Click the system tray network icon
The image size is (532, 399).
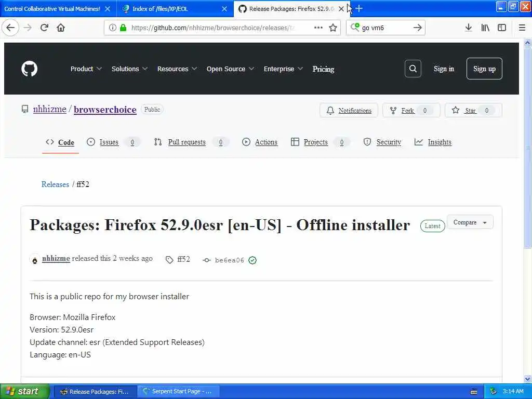tap(494, 392)
